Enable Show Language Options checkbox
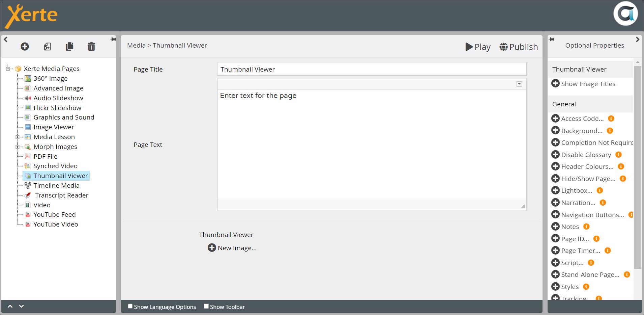Viewport: 644px width, 315px height. (130, 306)
